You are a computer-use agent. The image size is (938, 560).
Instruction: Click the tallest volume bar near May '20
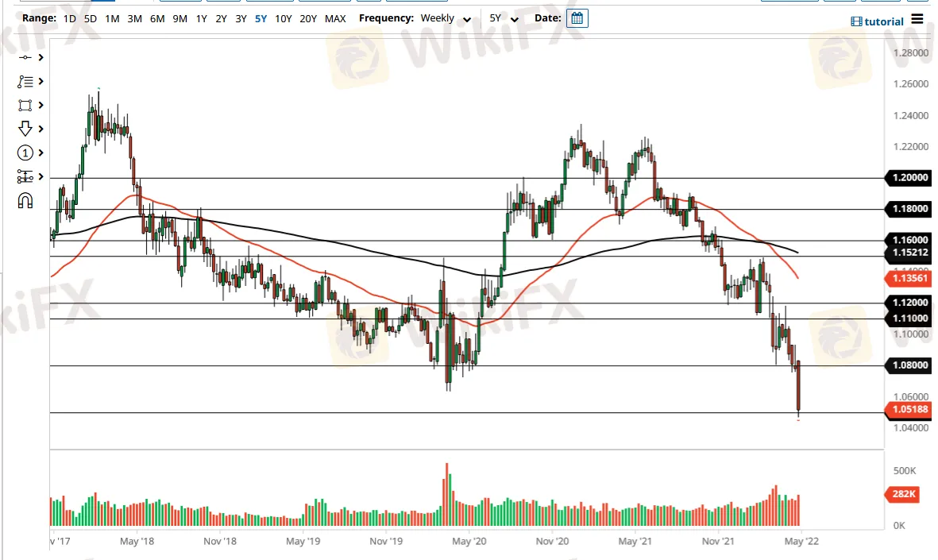coord(446,492)
